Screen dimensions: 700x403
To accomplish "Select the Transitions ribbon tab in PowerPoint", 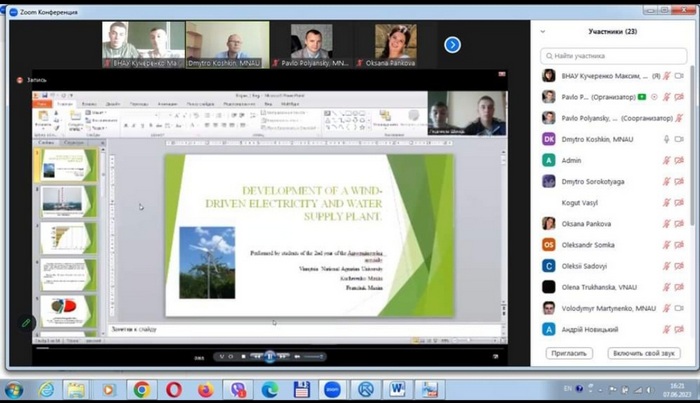I will 139,104.
